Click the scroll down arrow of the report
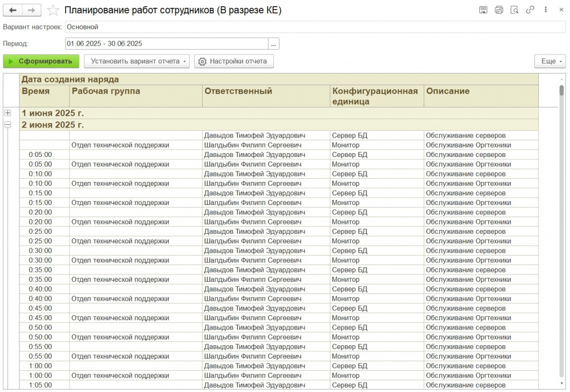The width and height of the screenshot is (570, 392). point(561,384)
